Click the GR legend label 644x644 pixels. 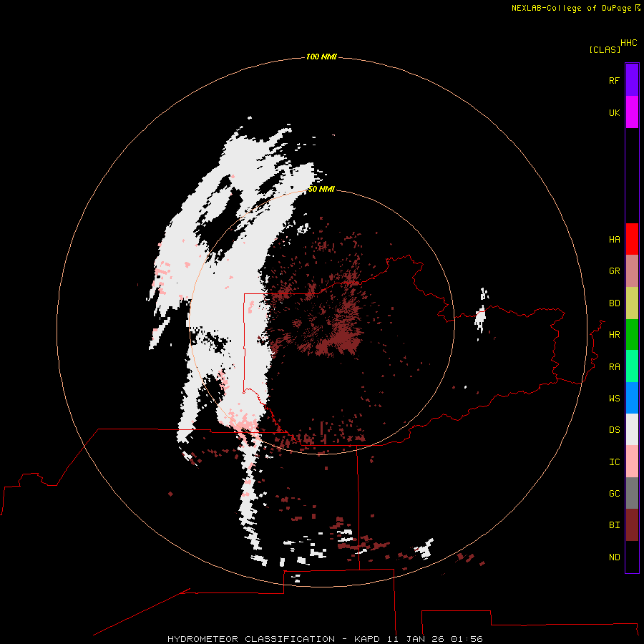click(x=614, y=271)
